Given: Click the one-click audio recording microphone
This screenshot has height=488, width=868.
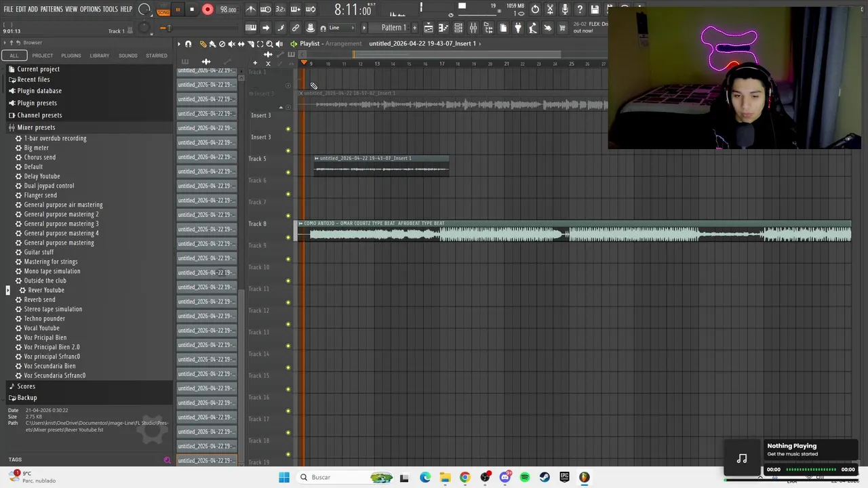Looking at the screenshot, I should pos(565,9).
